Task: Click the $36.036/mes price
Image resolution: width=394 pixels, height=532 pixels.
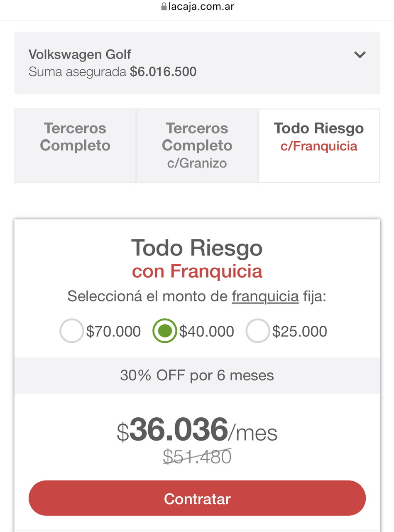Action: 197,430
